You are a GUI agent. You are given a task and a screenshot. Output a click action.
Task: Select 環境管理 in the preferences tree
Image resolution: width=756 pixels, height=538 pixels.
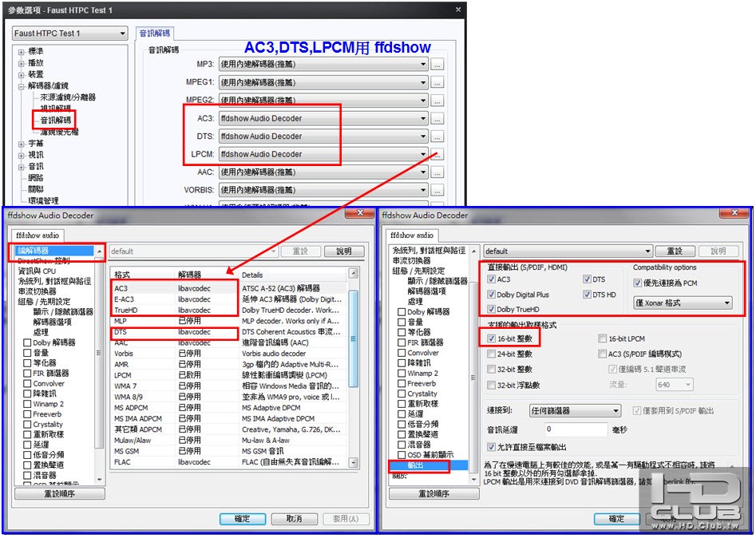point(43,200)
